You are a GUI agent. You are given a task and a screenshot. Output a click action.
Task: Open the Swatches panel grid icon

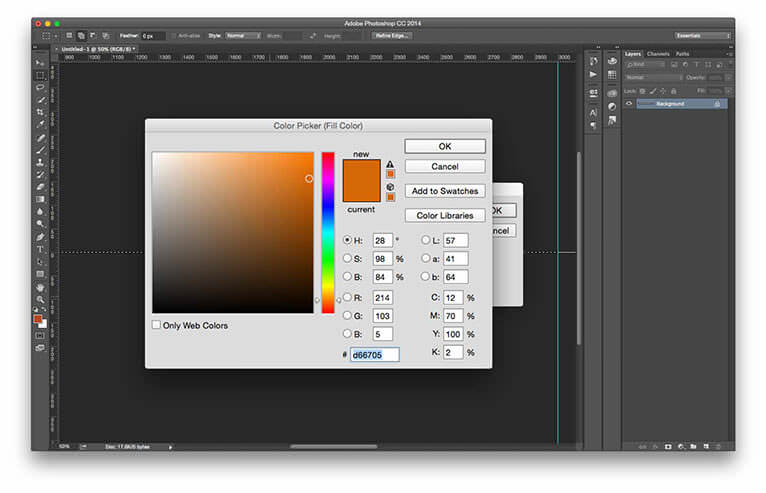pyautogui.click(x=612, y=75)
